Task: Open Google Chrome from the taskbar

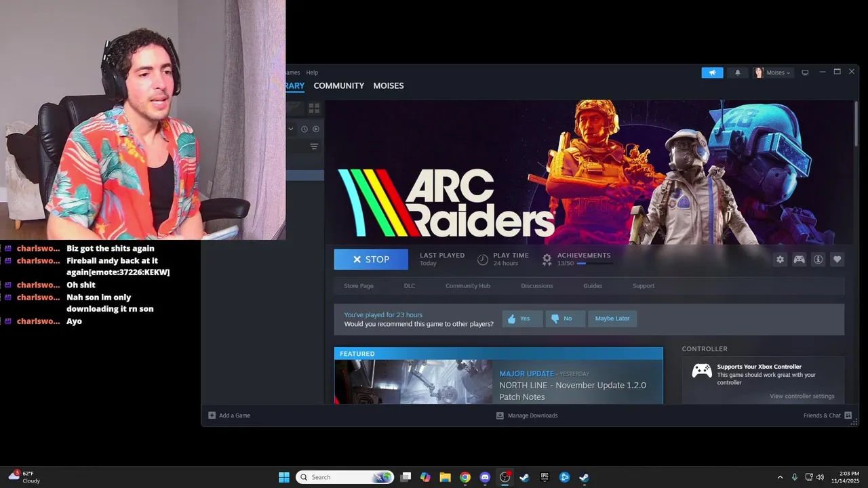Action: 465,477
